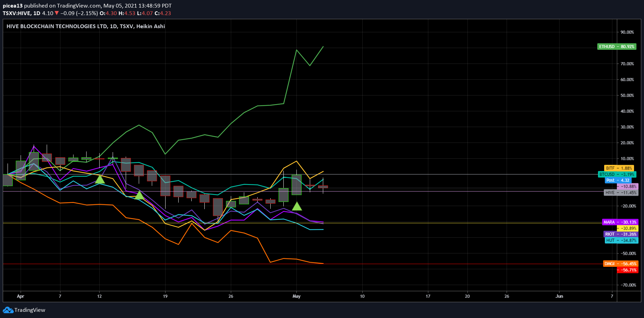Click the -70.00% axis value
This screenshot has width=644, height=318.
tap(628, 285)
